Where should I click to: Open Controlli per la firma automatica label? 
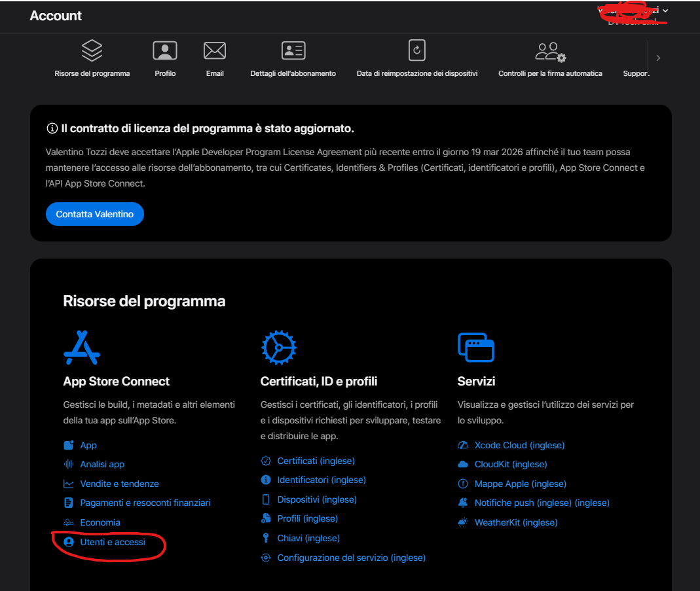(x=550, y=73)
